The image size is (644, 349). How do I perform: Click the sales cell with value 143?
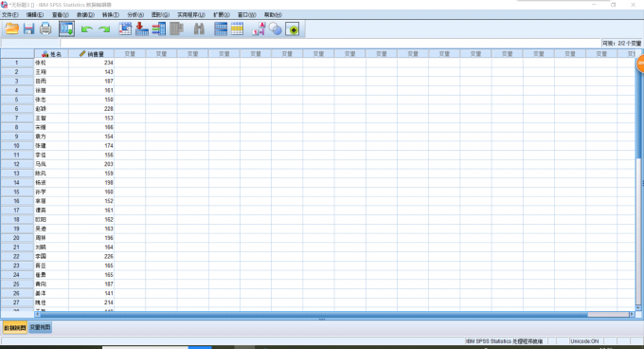point(91,72)
